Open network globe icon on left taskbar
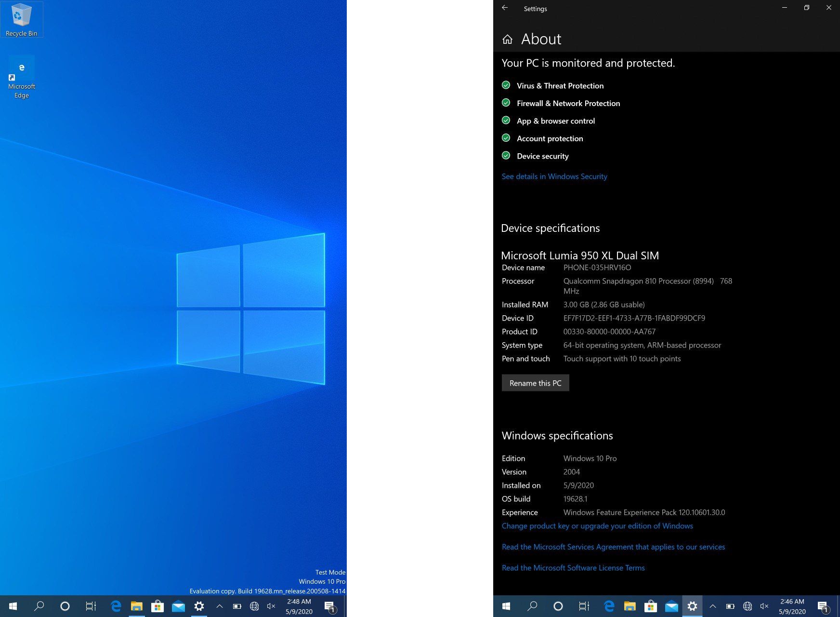The image size is (840, 617). click(x=254, y=606)
